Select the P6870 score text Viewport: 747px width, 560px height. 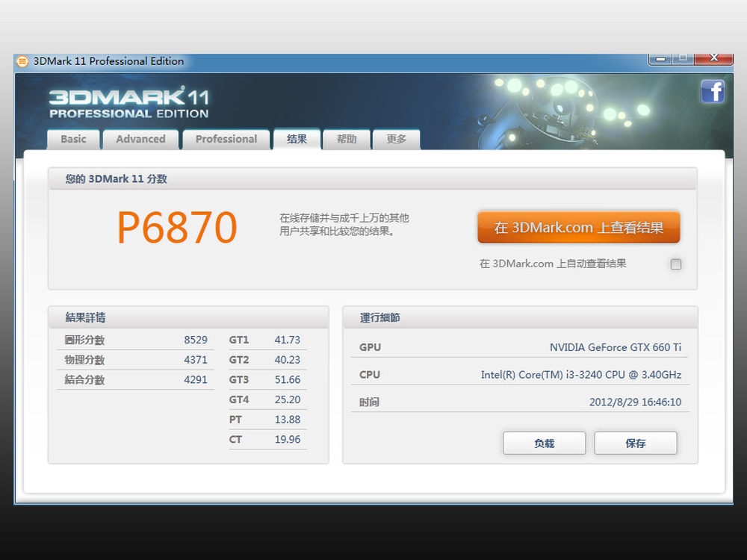point(177,228)
